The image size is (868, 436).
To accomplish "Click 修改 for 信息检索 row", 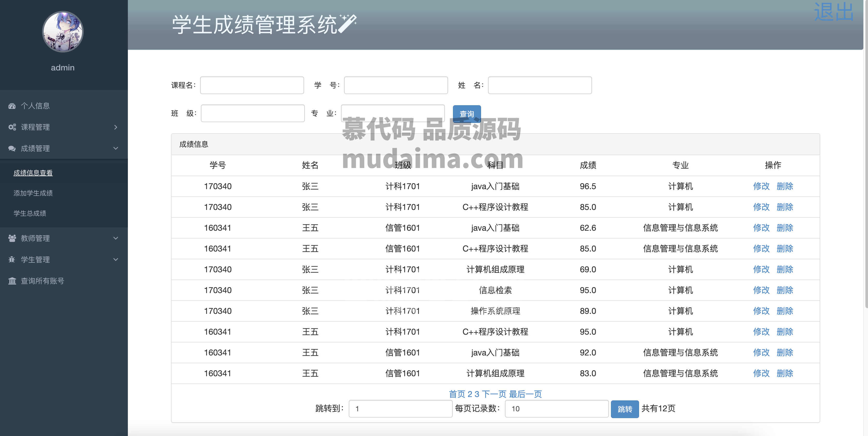I will click(761, 290).
